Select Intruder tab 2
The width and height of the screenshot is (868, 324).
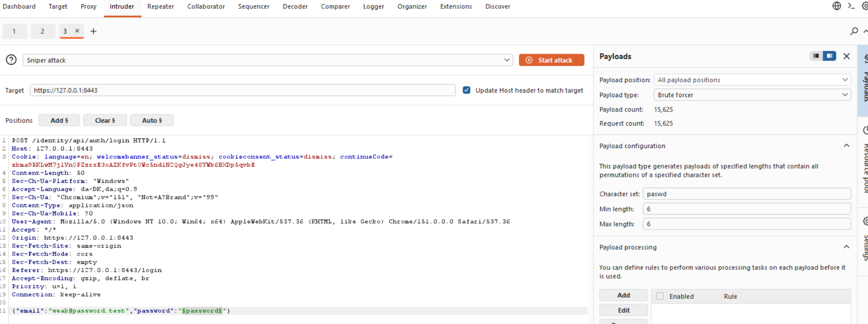click(43, 31)
